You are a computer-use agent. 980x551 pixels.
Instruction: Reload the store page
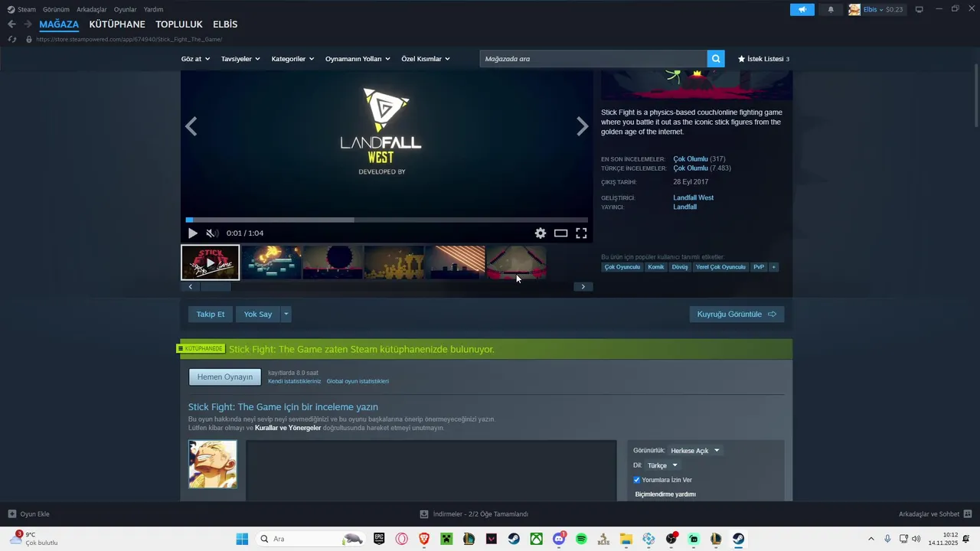11,39
